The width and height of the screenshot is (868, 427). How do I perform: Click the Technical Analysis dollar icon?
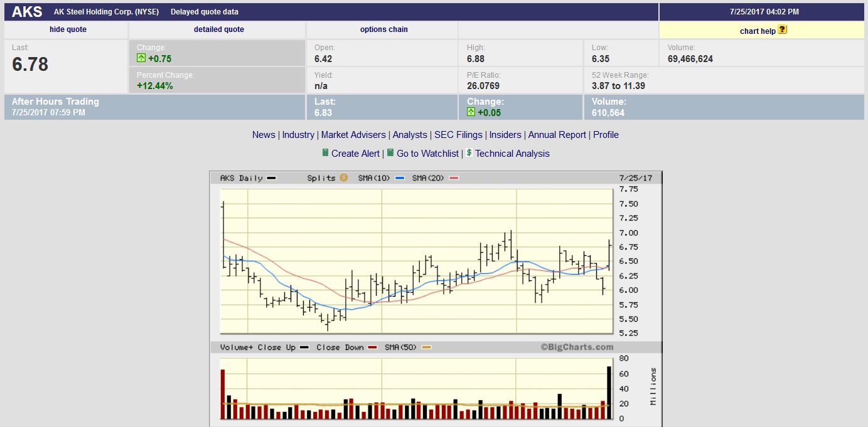coord(469,152)
